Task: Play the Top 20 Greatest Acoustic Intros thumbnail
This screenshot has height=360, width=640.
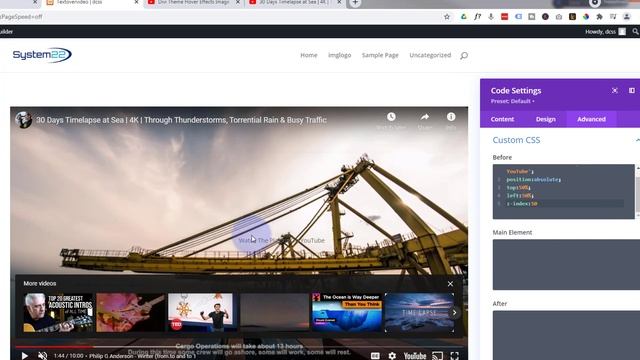Action: pyautogui.click(x=58, y=312)
